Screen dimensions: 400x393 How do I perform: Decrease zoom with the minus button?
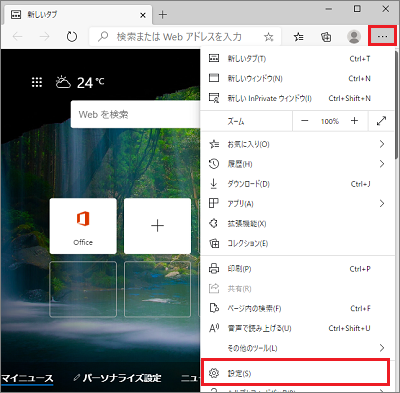click(x=305, y=121)
